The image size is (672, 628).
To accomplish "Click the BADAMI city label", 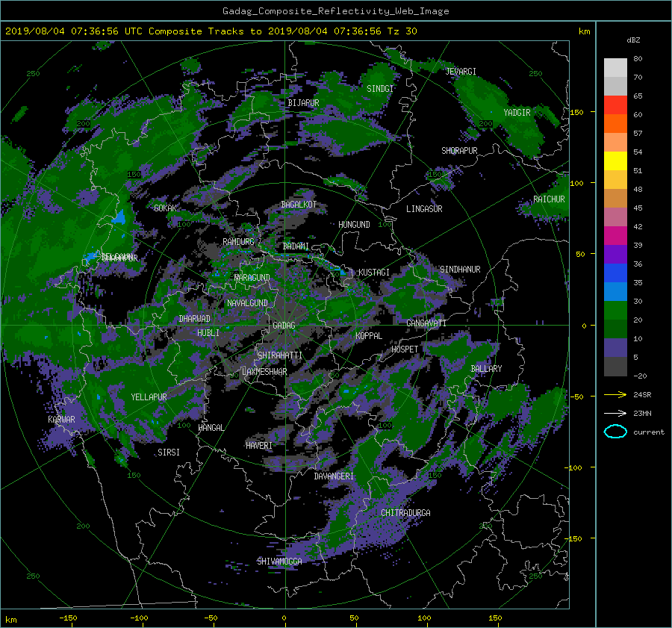I will pos(296,246).
